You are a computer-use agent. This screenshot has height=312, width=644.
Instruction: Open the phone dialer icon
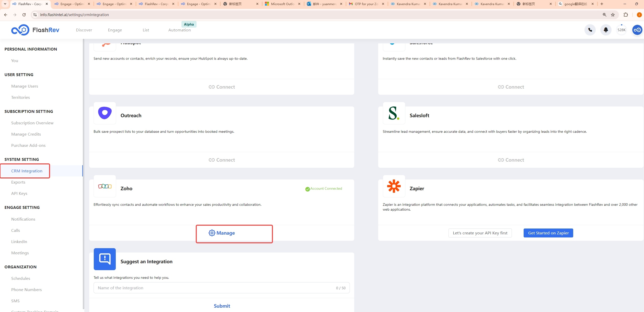(590, 30)
